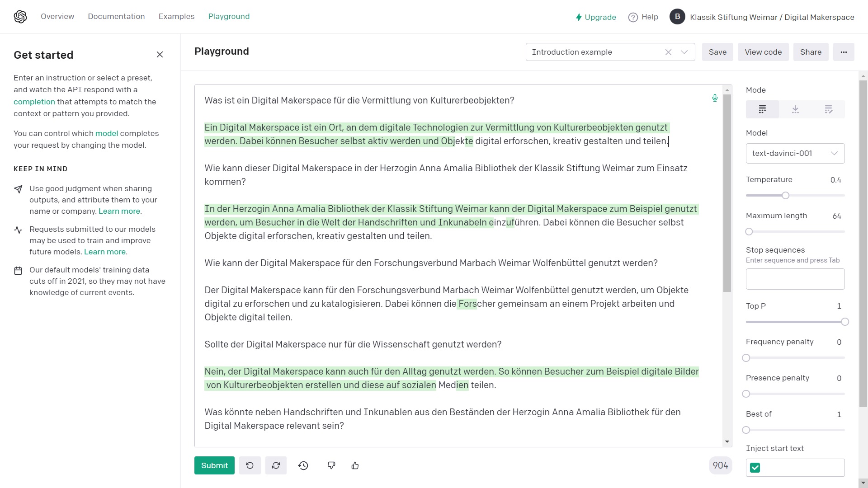Expand the preset dropdown chevron

(684, 52)
